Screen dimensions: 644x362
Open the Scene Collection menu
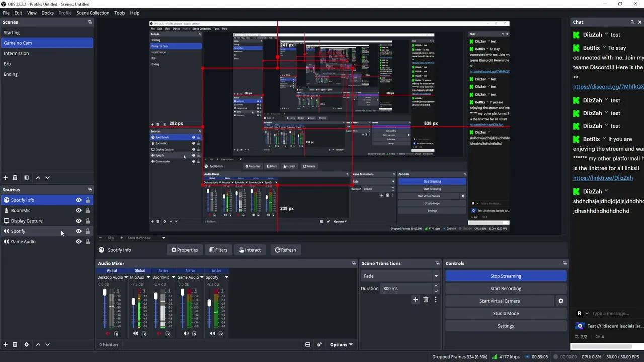(93, 13)
